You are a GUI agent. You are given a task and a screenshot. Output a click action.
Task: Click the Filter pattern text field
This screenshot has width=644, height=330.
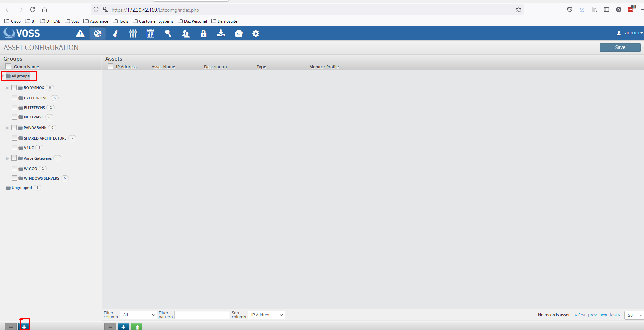(x=202, y=315)
